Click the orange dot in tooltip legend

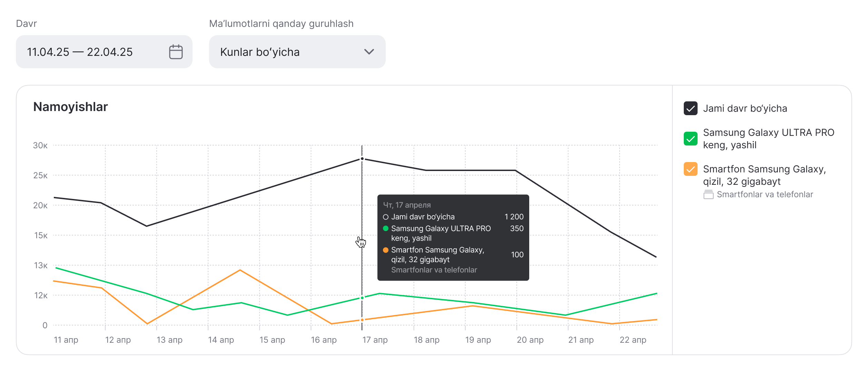click(x=386, y=250)
